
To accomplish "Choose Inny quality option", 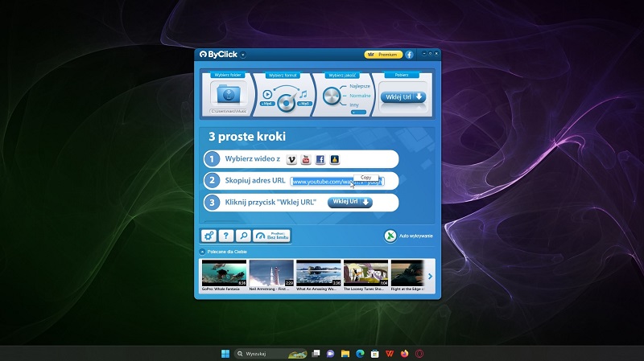I will coord(354,105).
